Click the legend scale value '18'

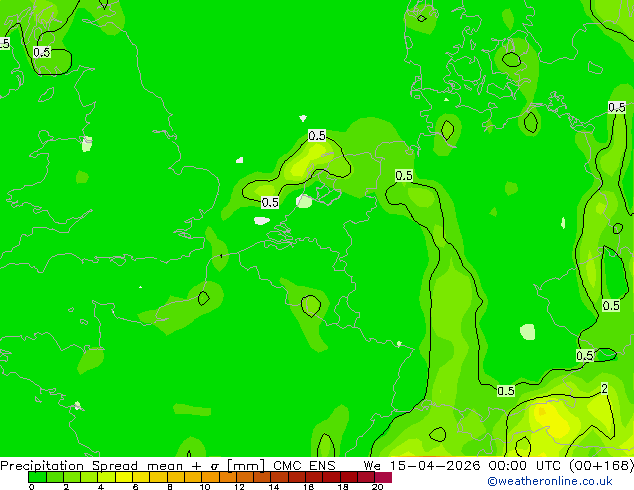343,487
